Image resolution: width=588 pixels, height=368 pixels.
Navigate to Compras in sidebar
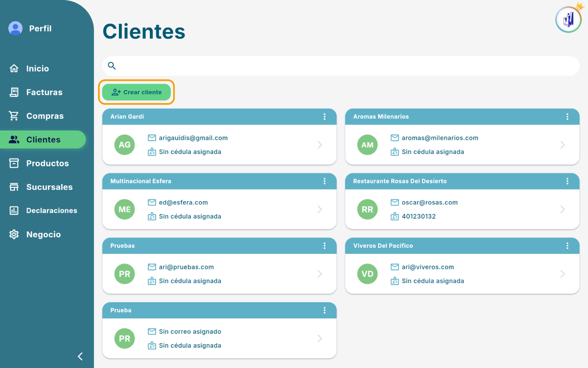click(45, 116)
